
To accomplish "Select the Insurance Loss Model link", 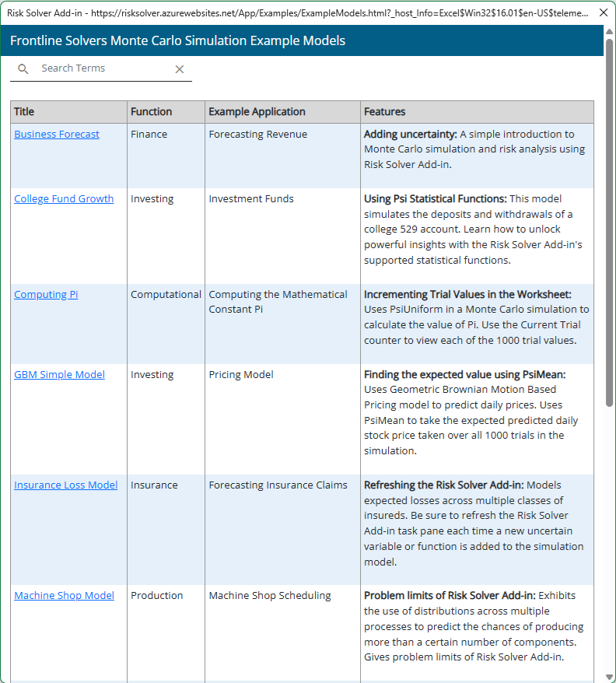I will (x=66, y=485).
